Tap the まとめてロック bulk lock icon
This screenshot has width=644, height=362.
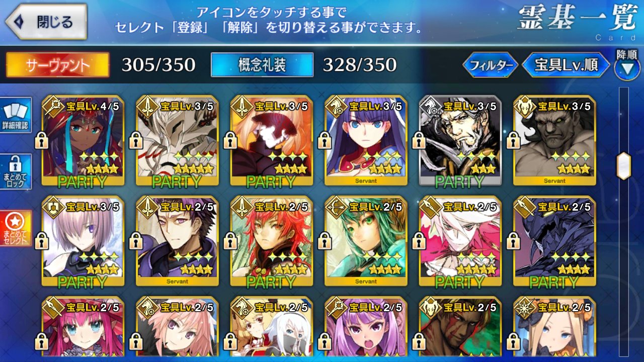click(x=16, y=171)
